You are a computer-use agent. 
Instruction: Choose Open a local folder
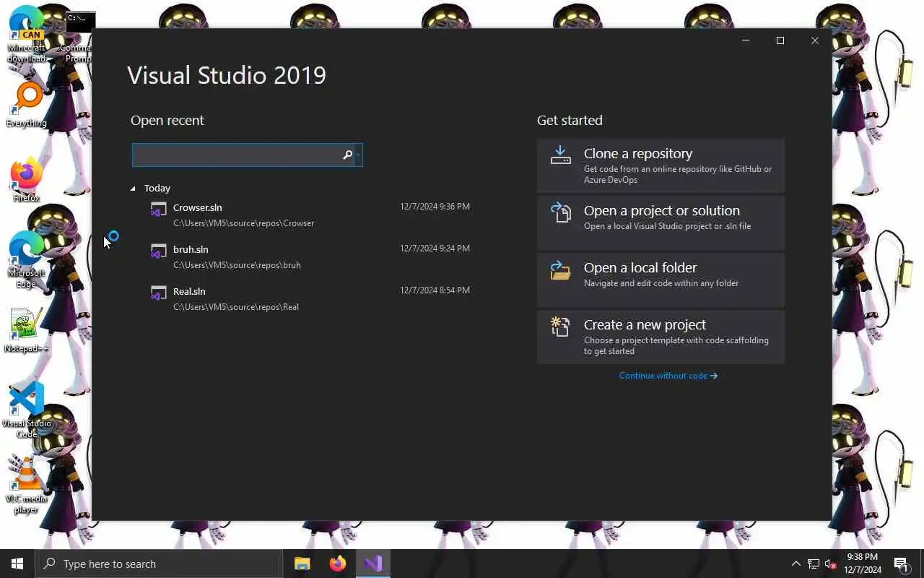(x=661, y=280)
